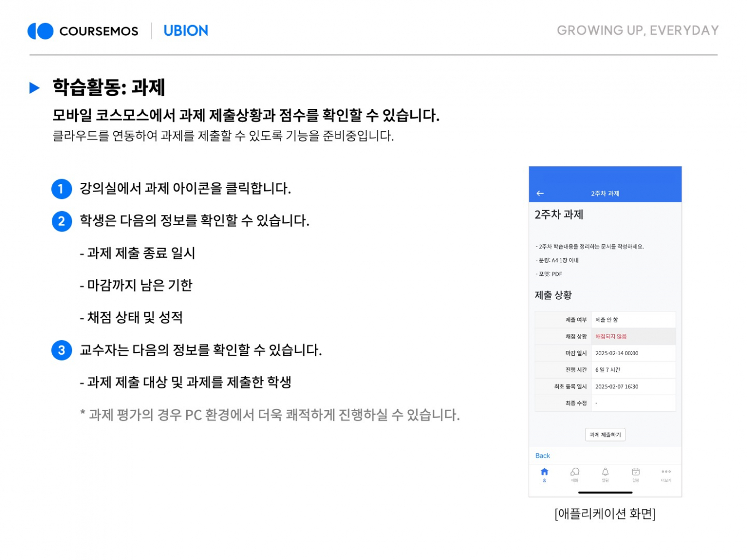Open the chat bubble (대화) icon
Screen dimensions: 747x560
pyautogui.click(x=575, y=473)
